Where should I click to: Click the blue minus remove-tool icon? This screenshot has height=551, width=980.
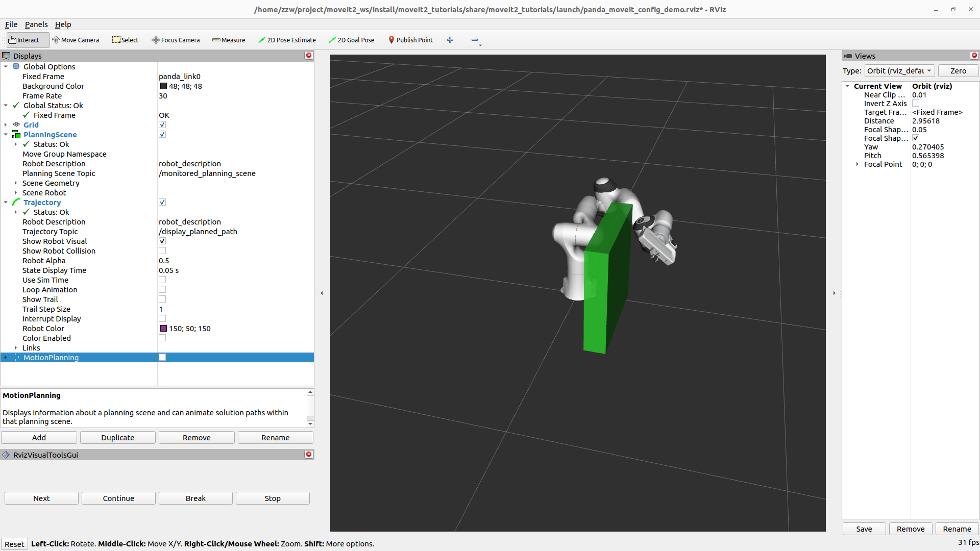(x=475, y=40)
